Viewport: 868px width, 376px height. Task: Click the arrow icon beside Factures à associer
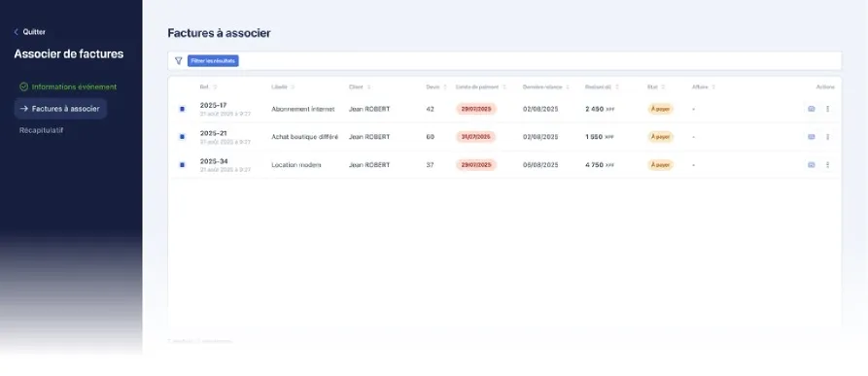pyautogui.click(x=23, y=109)
